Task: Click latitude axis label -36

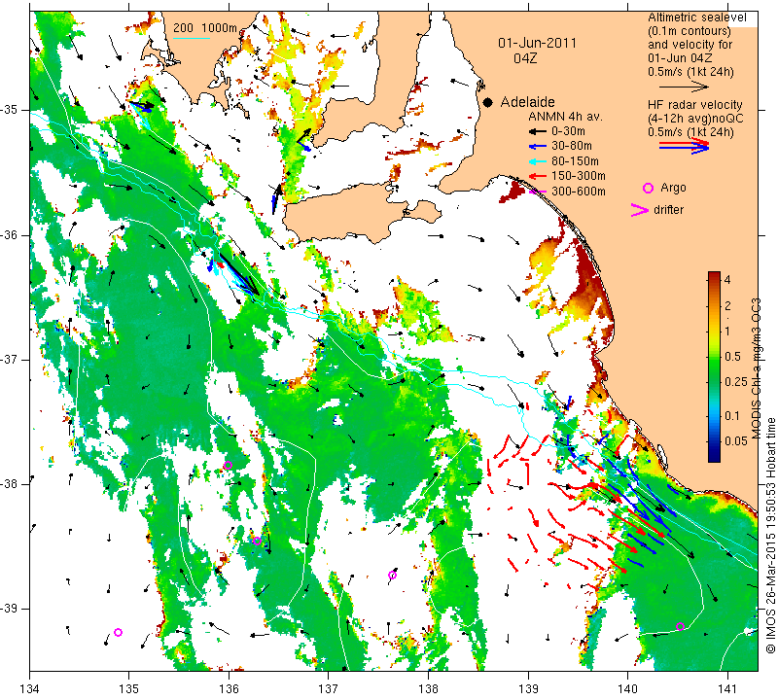Action: (9, 234)
